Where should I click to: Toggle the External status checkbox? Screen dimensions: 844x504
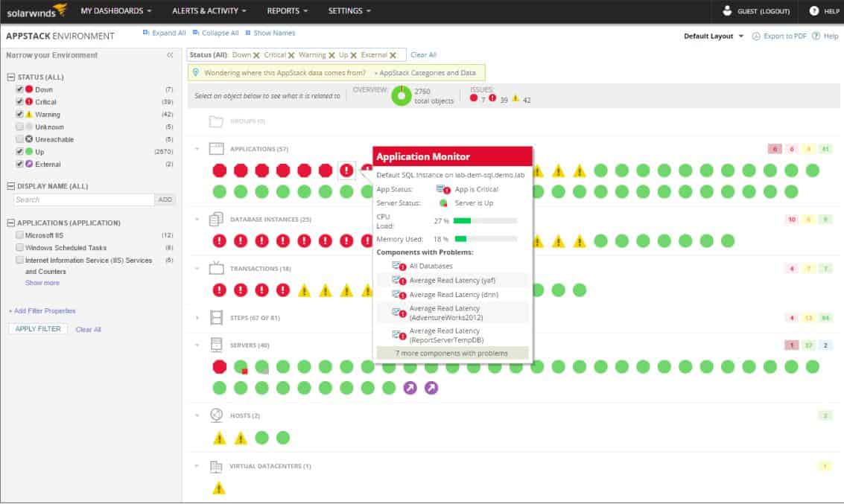click(x=20, y=164)
